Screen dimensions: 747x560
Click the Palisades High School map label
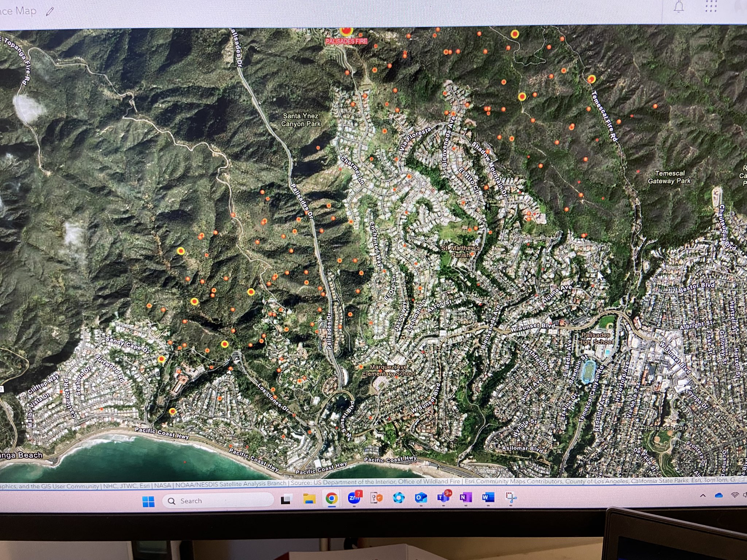tap(595, 338)
